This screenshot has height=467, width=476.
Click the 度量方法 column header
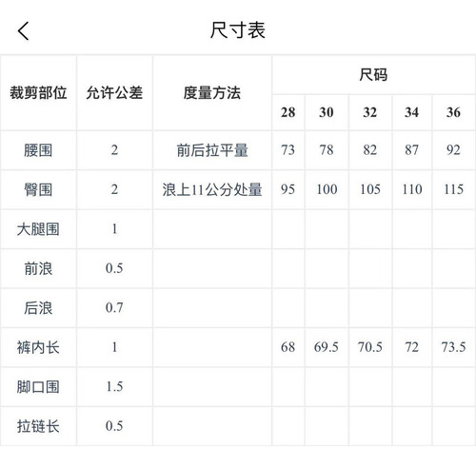[x=212, y=93]
